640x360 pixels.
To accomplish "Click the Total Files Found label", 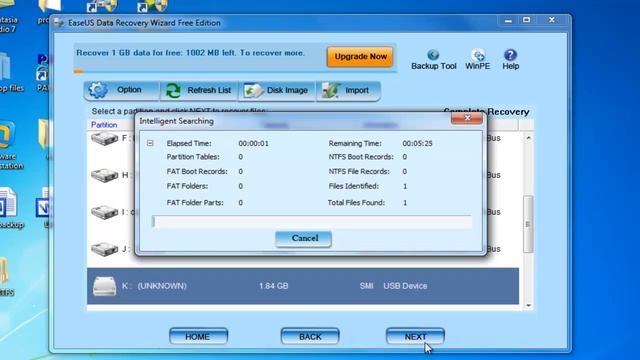I will [x=356, y=203].
